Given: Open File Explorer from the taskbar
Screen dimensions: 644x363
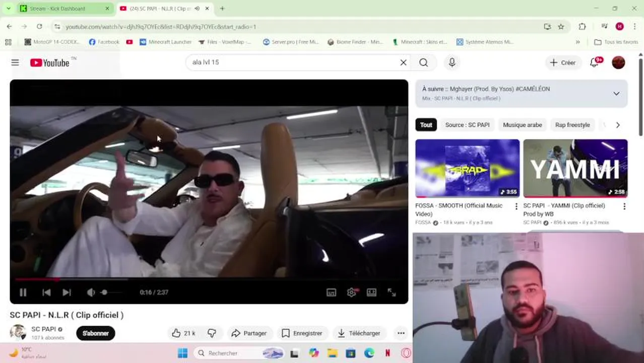Looking at the screenshot, I should coord(332,353).
